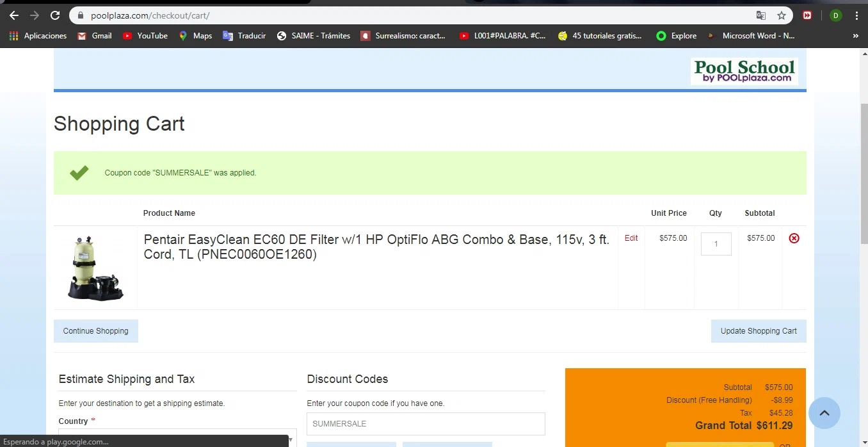Click the address bar URL
This screenshot has width=868, height=447.
150,15
